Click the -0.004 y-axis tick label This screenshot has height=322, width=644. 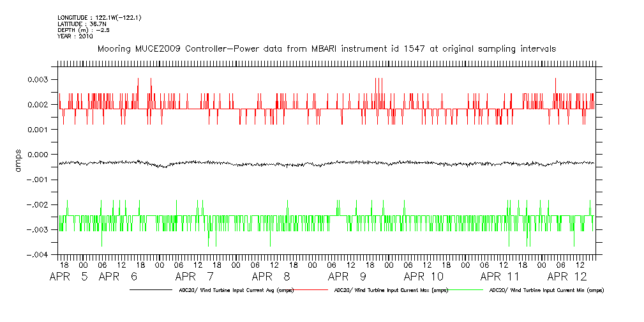[36, 254]
